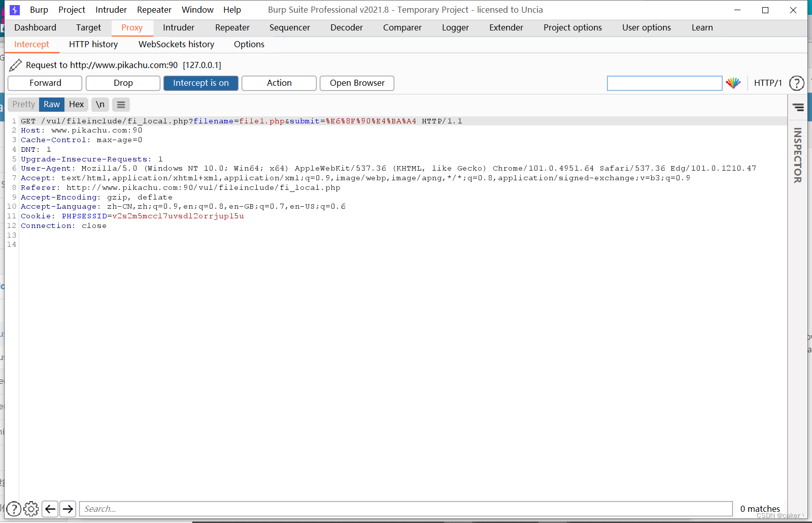Open the Help menu

click(x=232, y=10)
